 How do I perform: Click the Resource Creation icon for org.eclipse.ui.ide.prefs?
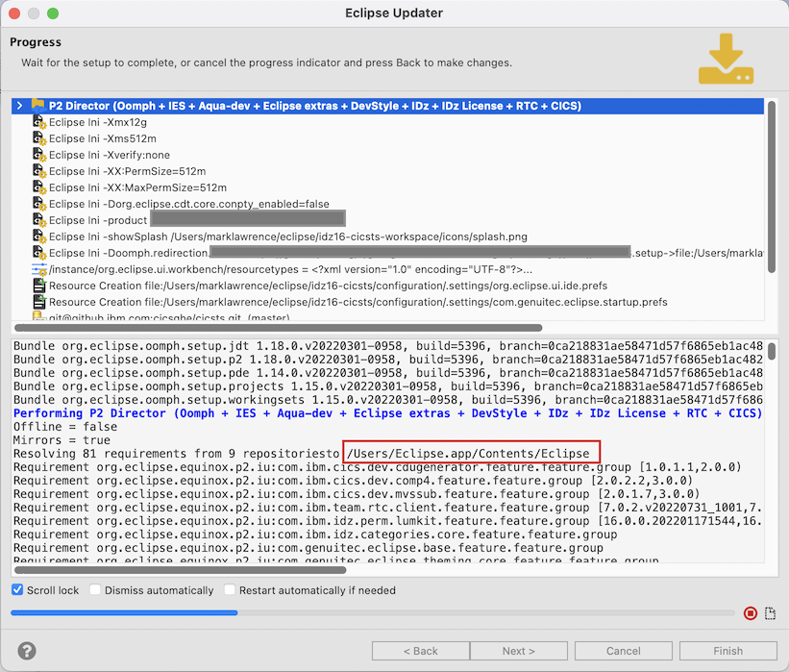pos(38,286)
